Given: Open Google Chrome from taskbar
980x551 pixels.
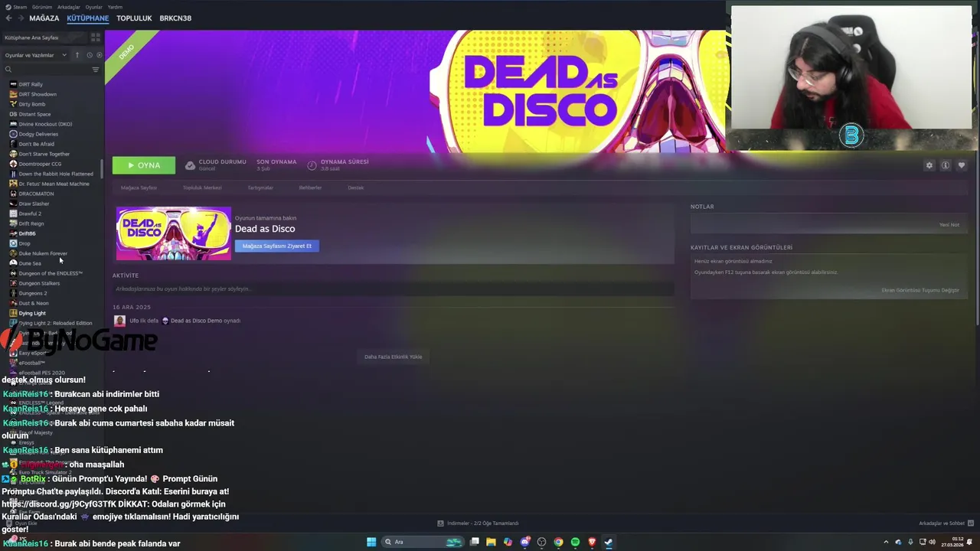Looking at the screenshot, I should [x=558, y=542].
